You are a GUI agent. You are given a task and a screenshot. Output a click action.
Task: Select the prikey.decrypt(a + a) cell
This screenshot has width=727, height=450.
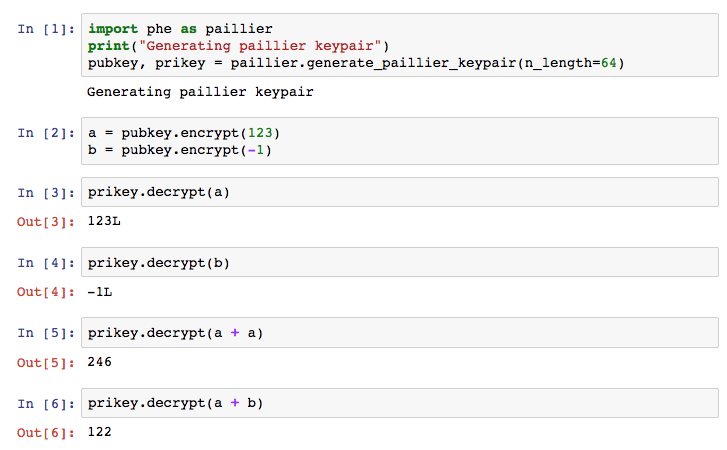[400, 333]
